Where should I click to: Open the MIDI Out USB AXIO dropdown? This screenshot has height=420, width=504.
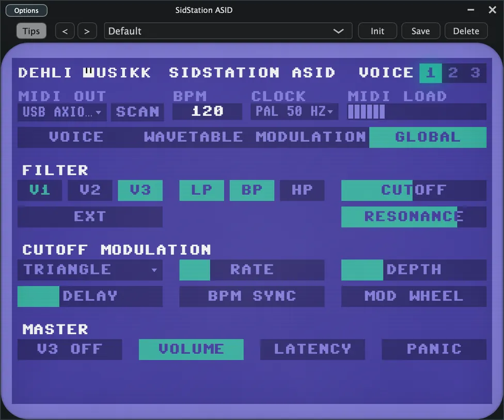tap(62, 112)
